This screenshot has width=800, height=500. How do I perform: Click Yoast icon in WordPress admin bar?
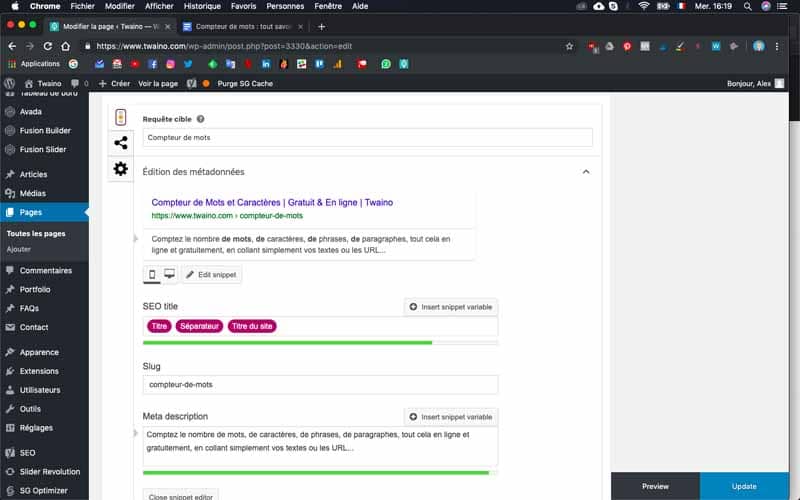click(191, 83)
